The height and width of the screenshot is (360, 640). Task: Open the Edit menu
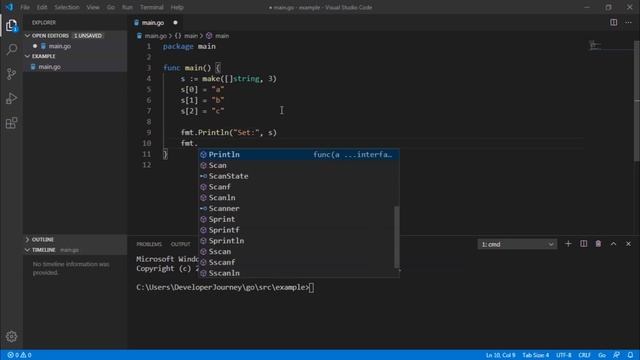[42, 7]
